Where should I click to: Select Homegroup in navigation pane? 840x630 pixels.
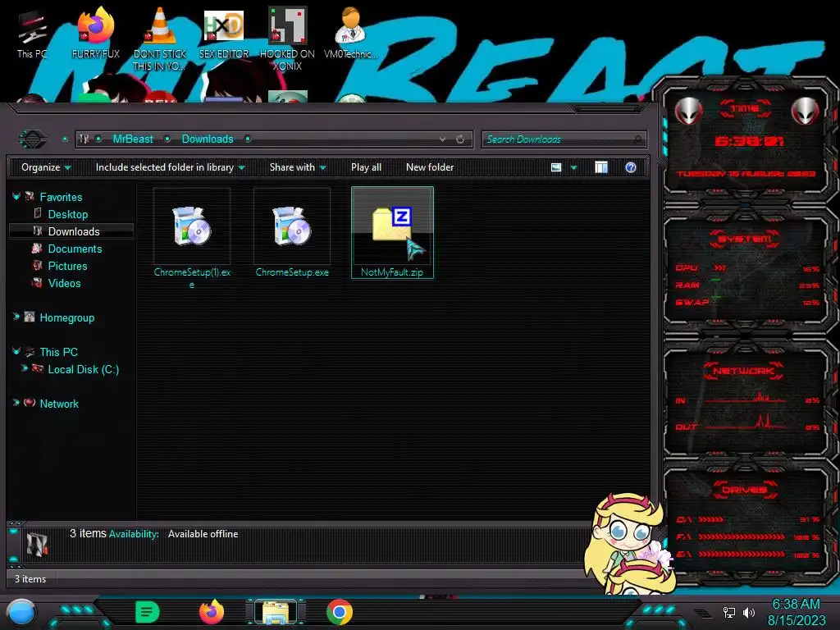pos(67,317)
